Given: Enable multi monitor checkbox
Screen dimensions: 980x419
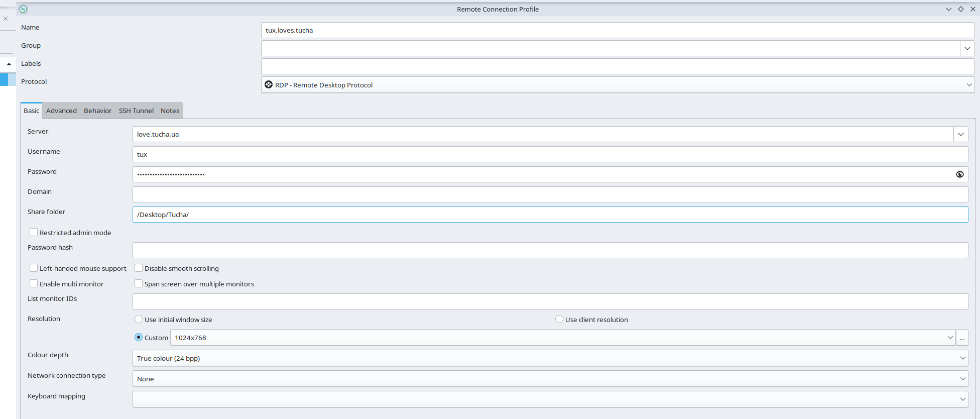Looking at the screenshot, I should click(x=34, y=284).
